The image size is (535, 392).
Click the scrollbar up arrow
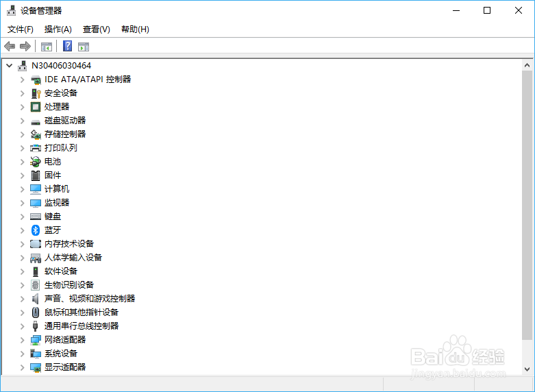[527, 65]
